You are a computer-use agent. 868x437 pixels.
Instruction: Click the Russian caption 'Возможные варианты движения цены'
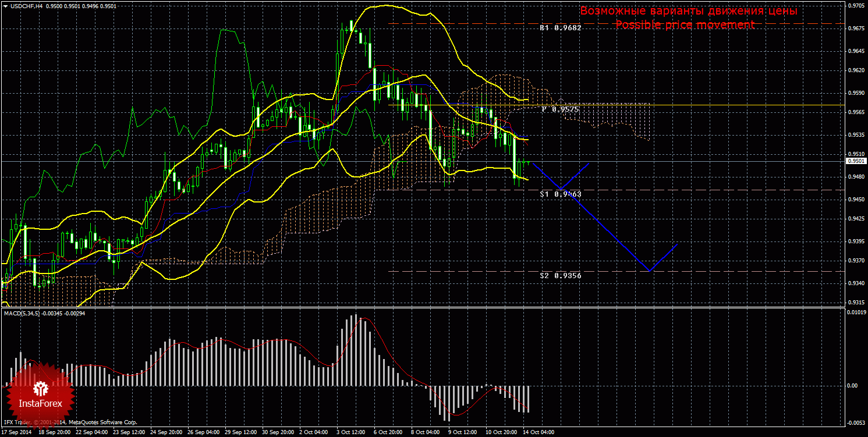(x=688, y=11)
